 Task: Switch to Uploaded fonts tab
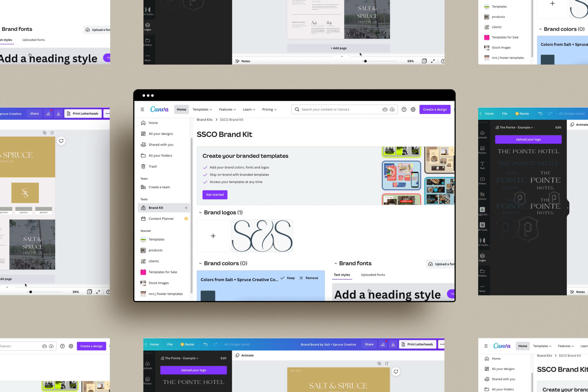372,275
